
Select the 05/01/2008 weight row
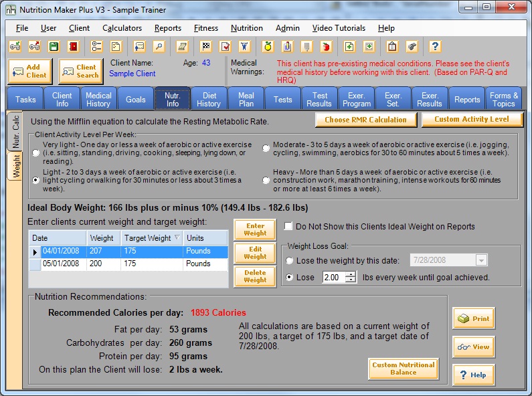(128, 264)
